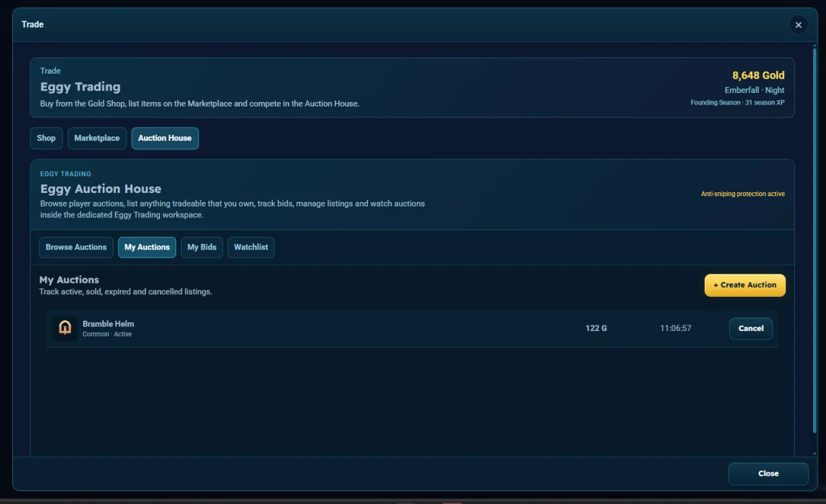Click the Anti-sniping protection active notice
The width and height of the screenshot is (826, 504).
(x=743, y=194)
